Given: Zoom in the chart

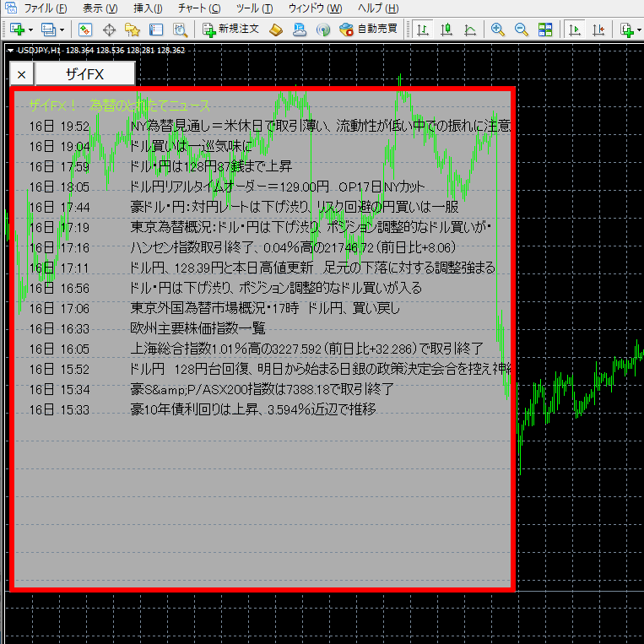Looking at the screenshot, I should click(497, 30).
